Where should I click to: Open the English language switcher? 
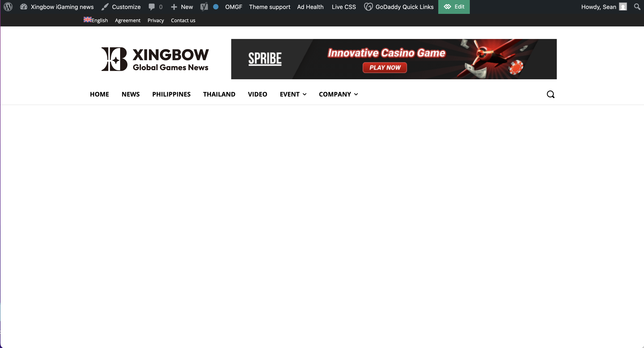[95, 20]
